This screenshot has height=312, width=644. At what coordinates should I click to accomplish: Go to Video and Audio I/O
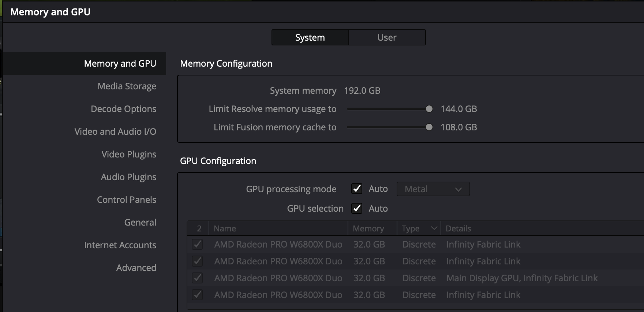pyautogui.click(x=115, y=131)
